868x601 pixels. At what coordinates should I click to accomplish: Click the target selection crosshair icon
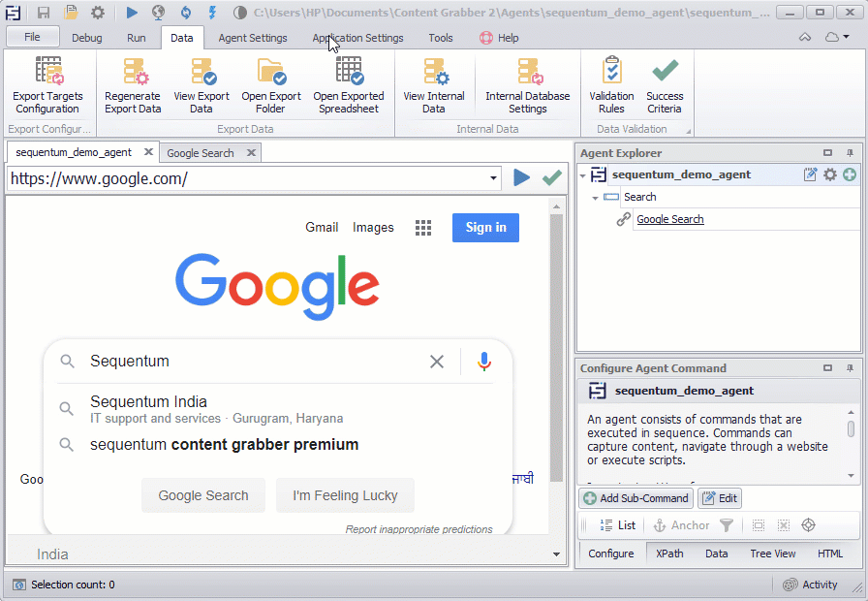(808, 525)
